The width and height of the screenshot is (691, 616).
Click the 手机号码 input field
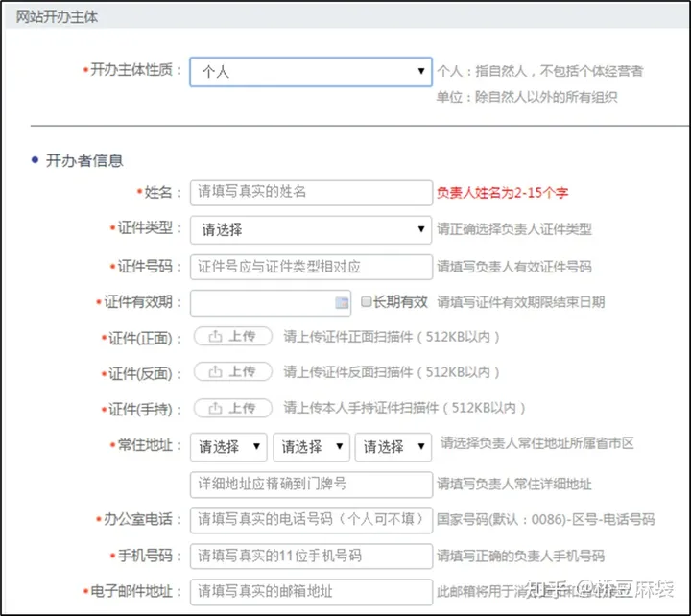(x=311, y=557)
